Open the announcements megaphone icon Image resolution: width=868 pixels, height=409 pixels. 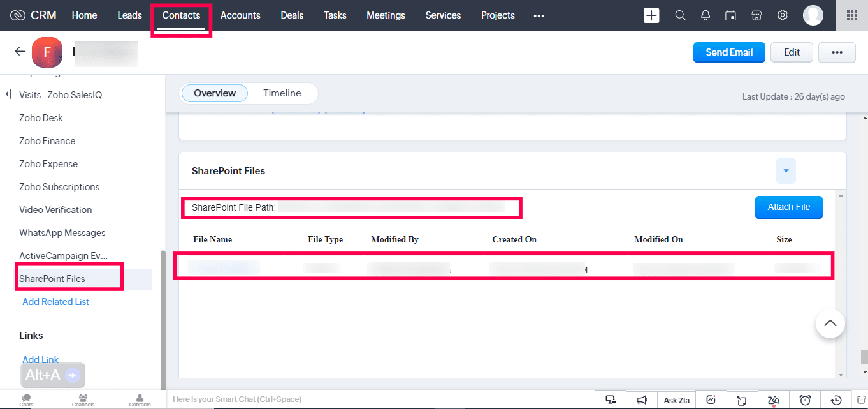pos(642,400)
